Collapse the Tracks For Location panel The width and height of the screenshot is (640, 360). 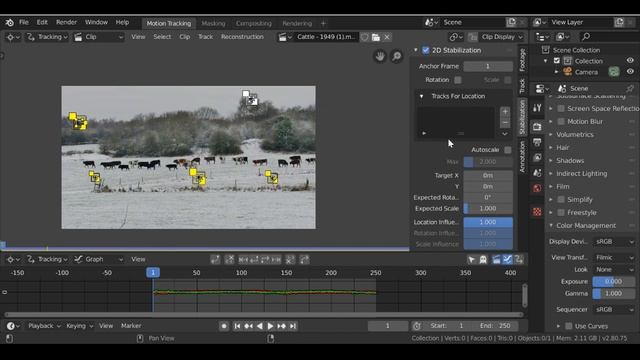tap(421, 96)
